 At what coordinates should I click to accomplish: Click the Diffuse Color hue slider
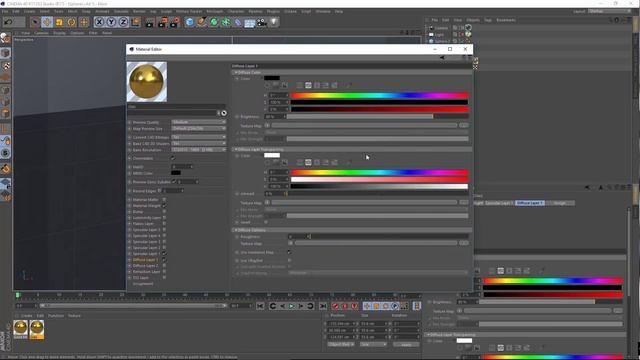pos(379,96)
